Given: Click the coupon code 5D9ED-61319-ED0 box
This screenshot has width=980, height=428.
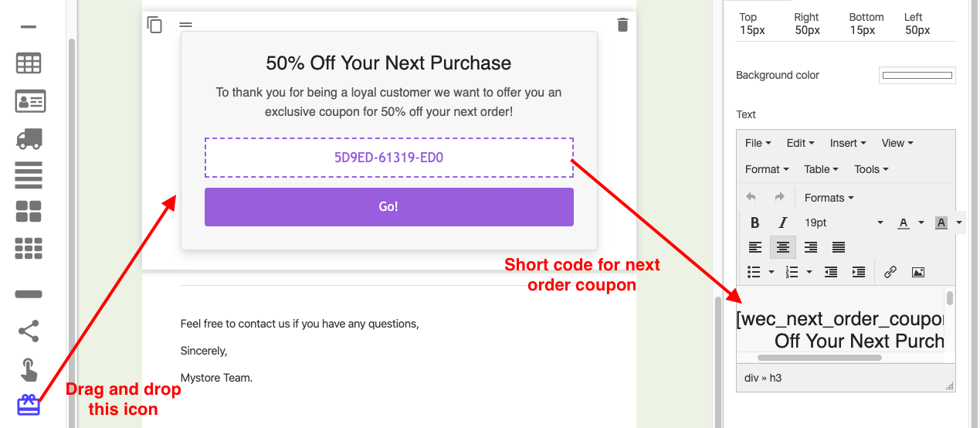Looking at the screenshot, I should (388, 158).
